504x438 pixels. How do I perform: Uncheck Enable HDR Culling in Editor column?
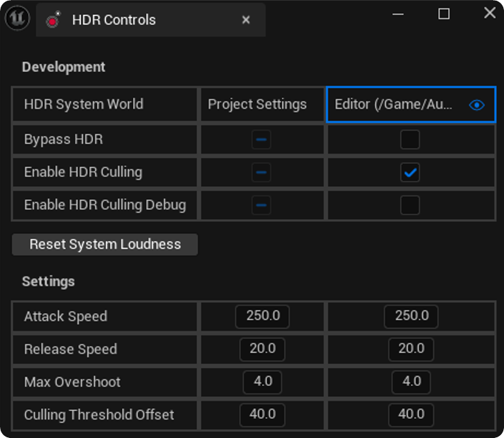[x=410, y=172]
